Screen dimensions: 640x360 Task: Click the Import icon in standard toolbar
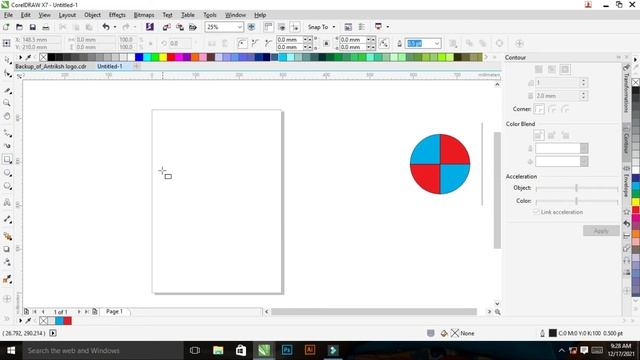tap(167, 27)
